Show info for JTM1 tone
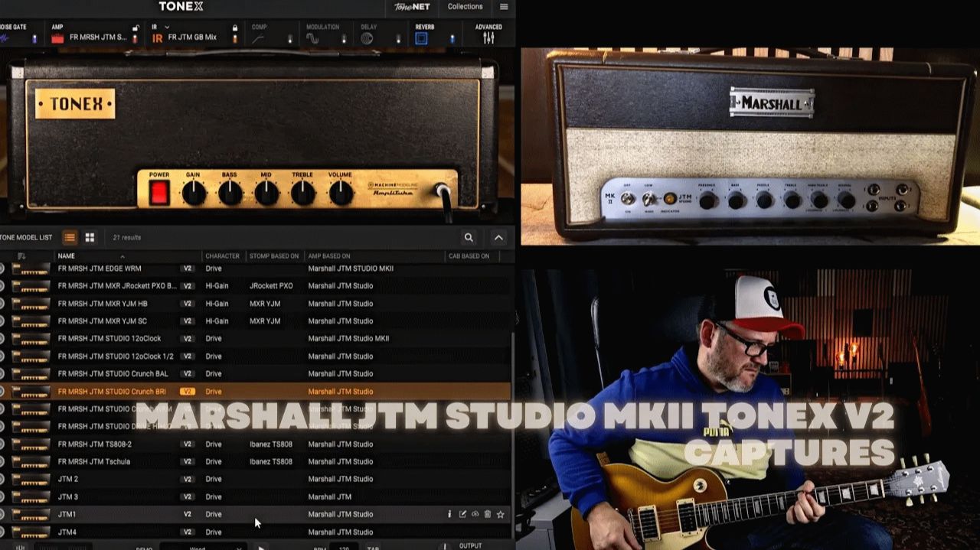This screenshot has height=550, width=980. coord(449,515)
